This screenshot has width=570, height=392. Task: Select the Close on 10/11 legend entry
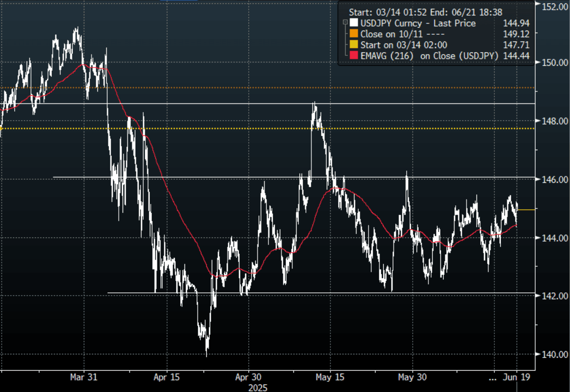pyautogui.click(x=403, y=34)
